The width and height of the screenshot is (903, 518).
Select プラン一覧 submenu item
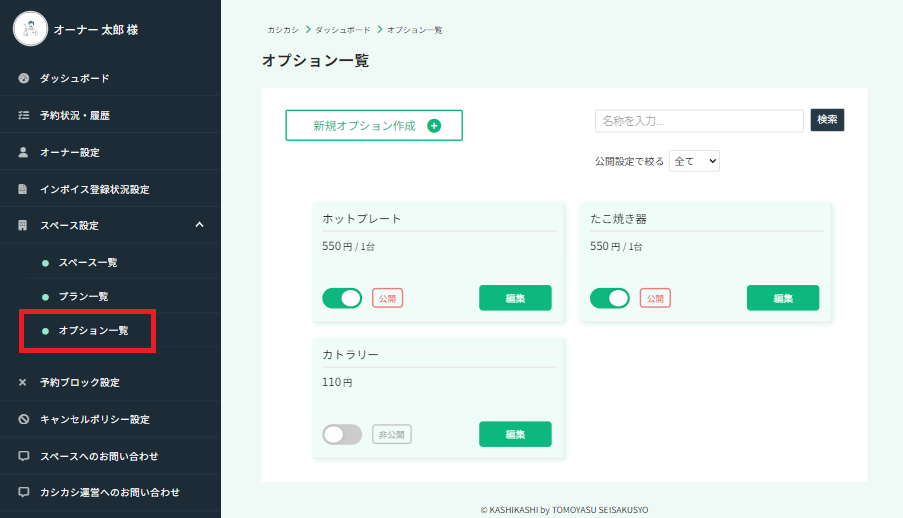tap(84, 296)
